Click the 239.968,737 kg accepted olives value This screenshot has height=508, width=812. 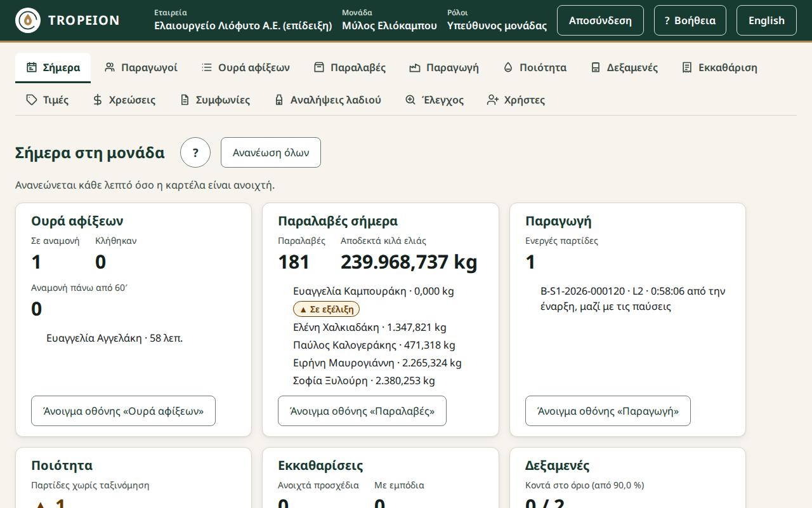pyautogui.click(x=409, y=262)
